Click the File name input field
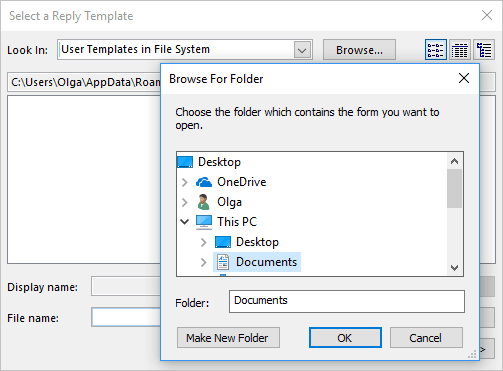 coord(126,317)
